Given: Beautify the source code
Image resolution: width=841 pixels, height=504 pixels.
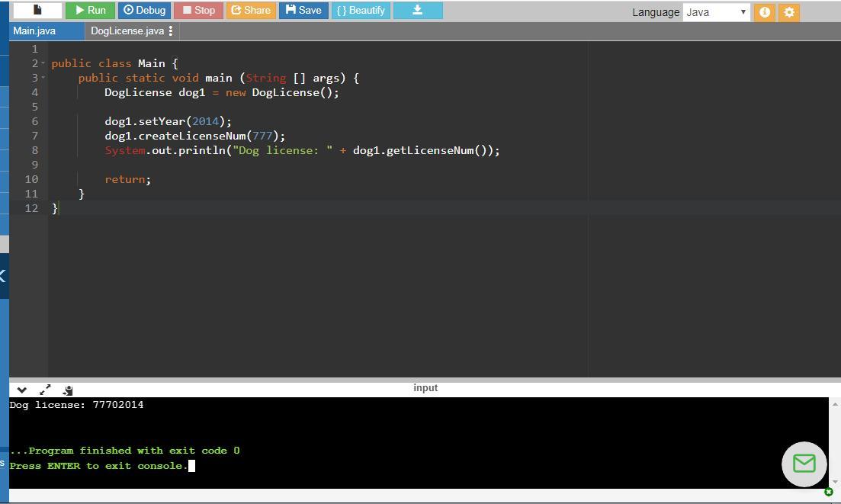Looking at the screenshot, I should 361,10.
